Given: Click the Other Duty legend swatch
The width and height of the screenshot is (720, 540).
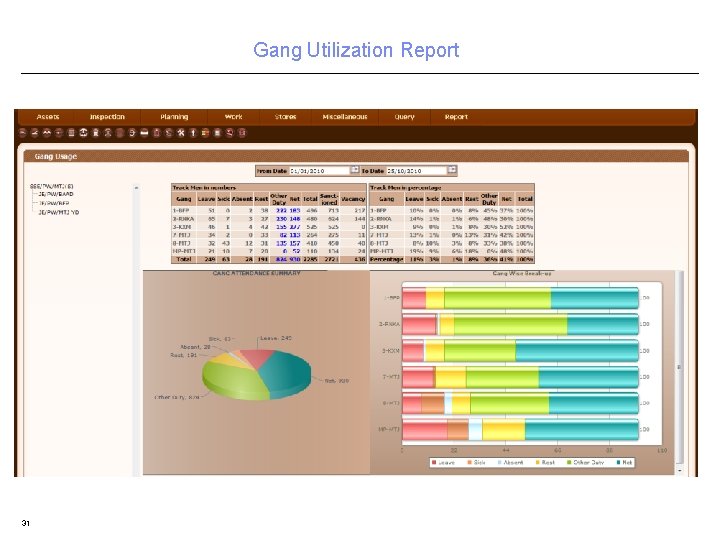Looking at the screenshot, I should tap(569, 462).
